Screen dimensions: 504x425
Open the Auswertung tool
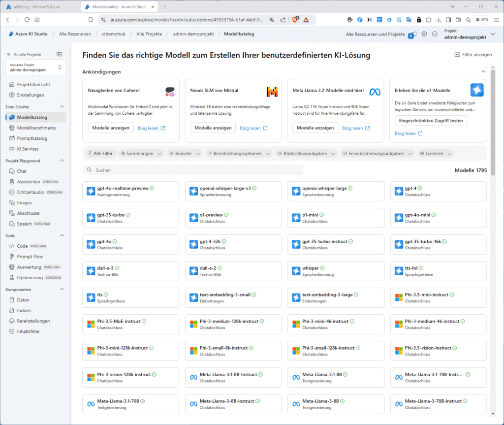click(29, 267)
